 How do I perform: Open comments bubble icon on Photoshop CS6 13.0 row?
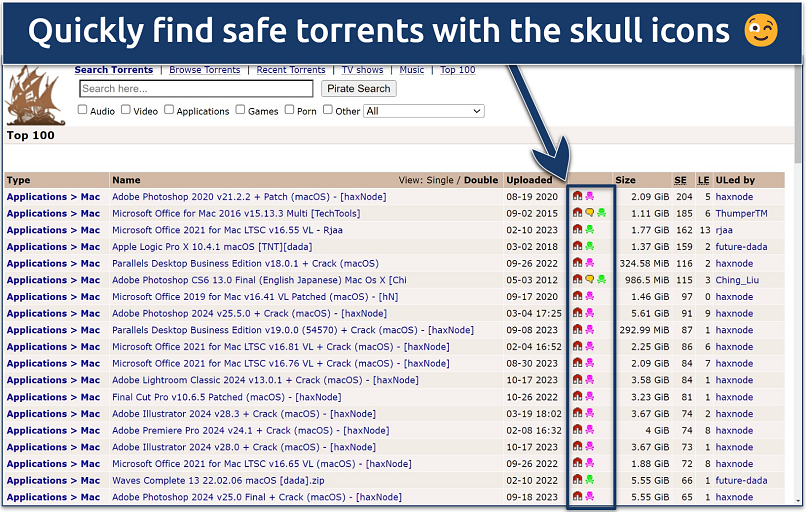coord(590,279)
